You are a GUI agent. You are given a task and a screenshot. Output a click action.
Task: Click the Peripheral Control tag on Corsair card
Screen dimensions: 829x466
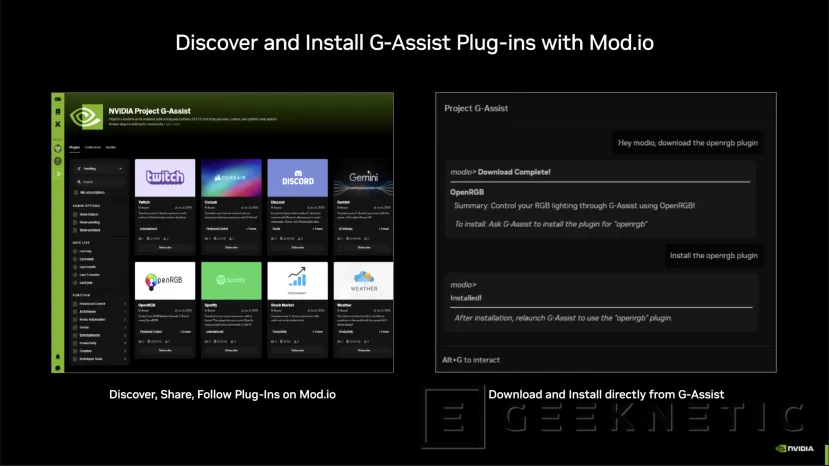[x=217, y=229]
